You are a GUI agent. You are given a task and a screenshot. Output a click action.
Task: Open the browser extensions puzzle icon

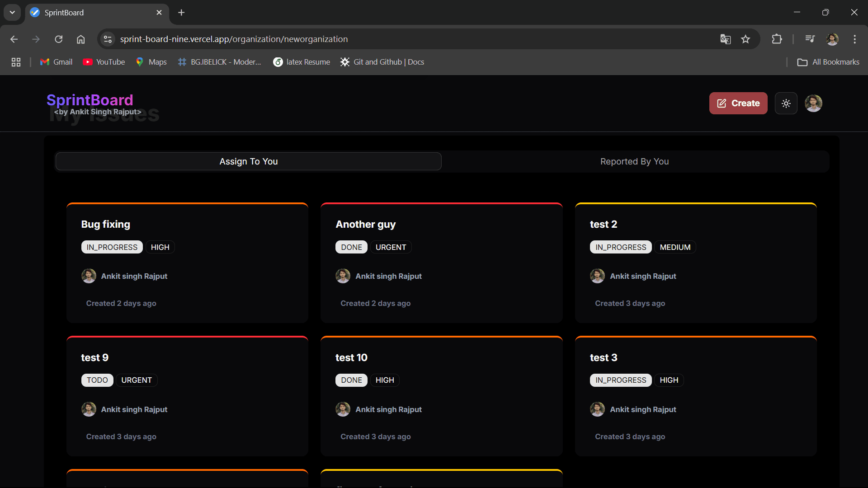(777, 39)
